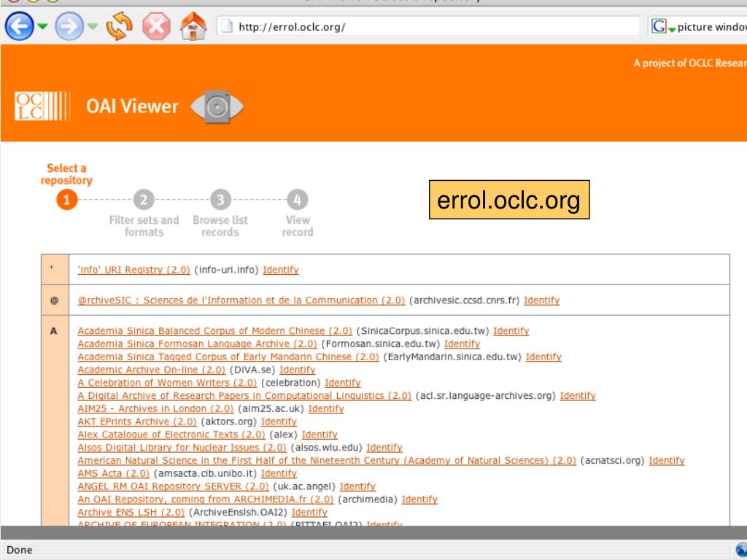Click the browser Forward arrow button
Image resolution: width=747 pixels, height=560 pixels.
coord(69,26)
